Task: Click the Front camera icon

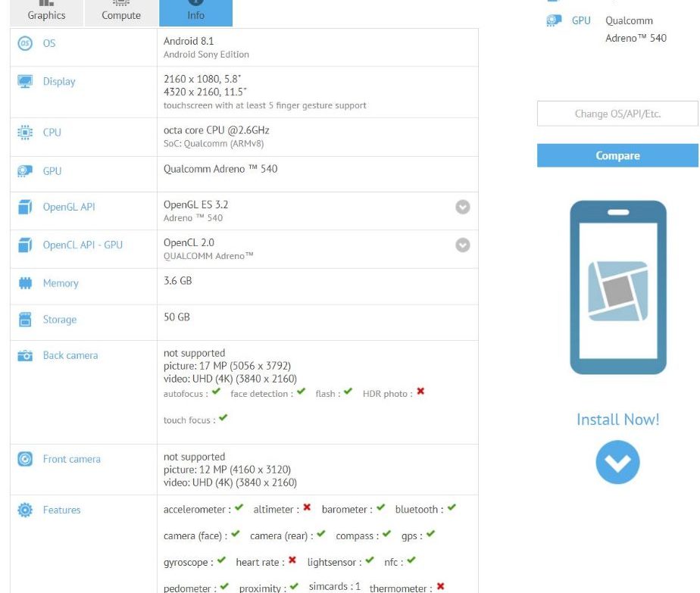Action: [x=25, y=459]
